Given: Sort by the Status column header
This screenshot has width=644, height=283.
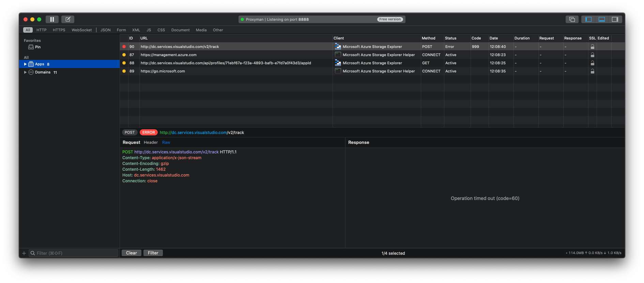Looking at the screenshot, I should point(457,38).
